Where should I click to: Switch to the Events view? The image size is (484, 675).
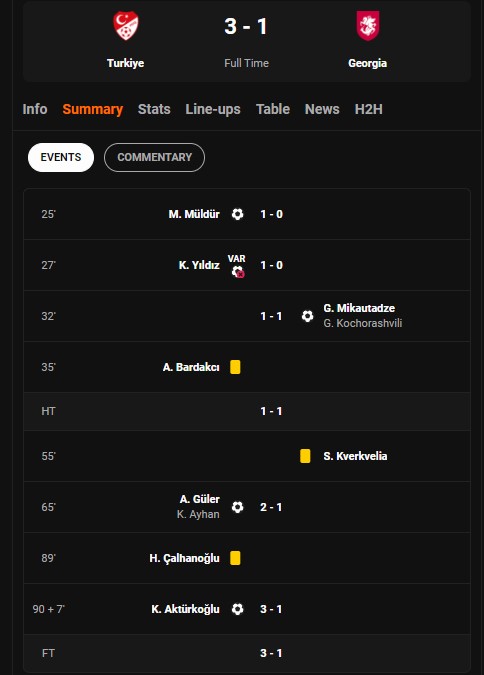(61, 157)
